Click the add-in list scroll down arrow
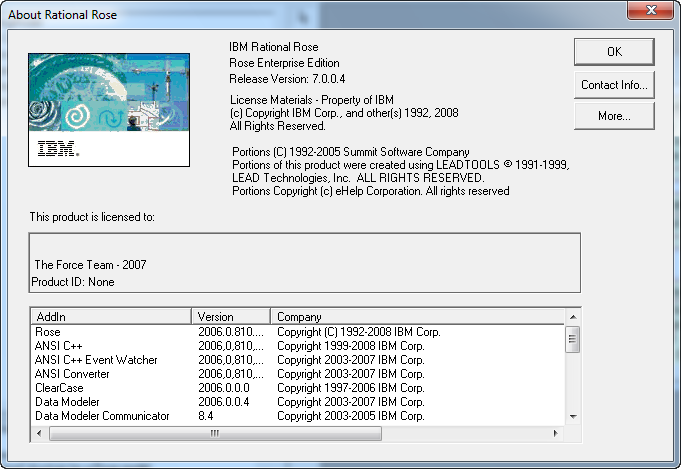This screenshot has height=469, width=681. (573, 417)
